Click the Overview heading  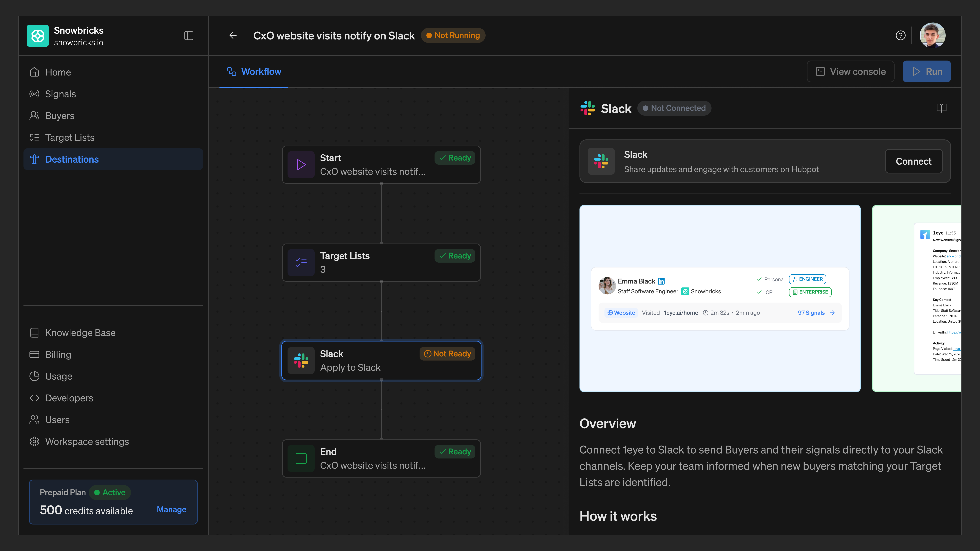click(x=608, y=424)
